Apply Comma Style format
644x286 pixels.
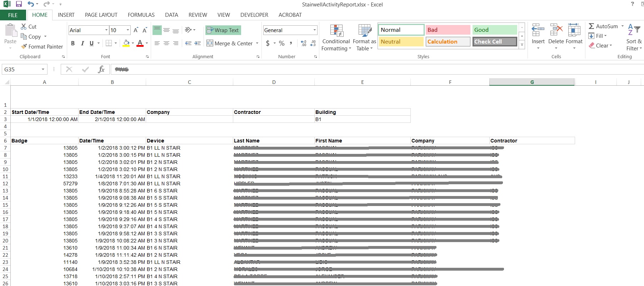[291, 43]
